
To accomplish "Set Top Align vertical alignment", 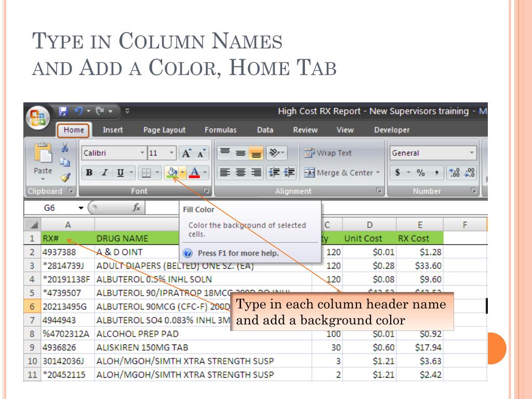I will click(x=225, y=153).
